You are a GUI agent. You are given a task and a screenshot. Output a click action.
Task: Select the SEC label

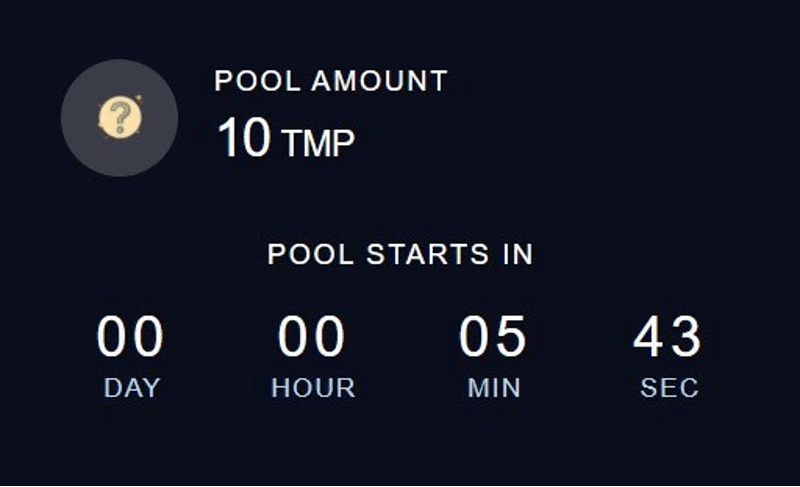tap(669, 388)
